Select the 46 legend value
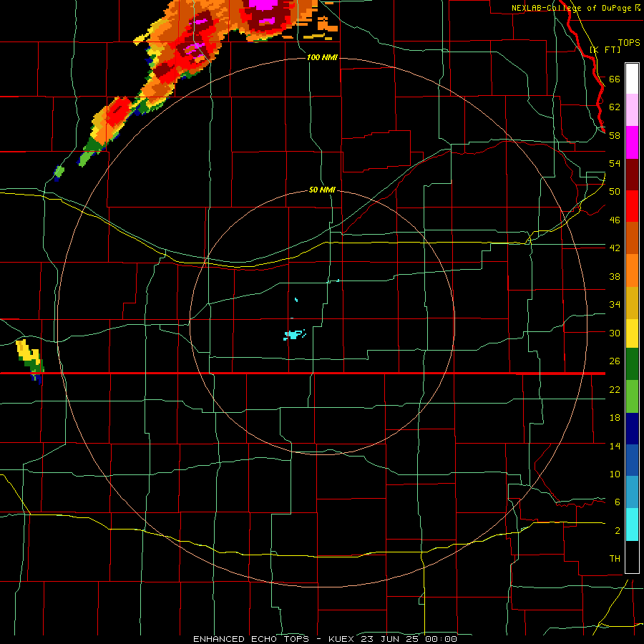Image resolution: width=644 pixels, height=644 pixels. pyautogui.click(x=615, y=220)
